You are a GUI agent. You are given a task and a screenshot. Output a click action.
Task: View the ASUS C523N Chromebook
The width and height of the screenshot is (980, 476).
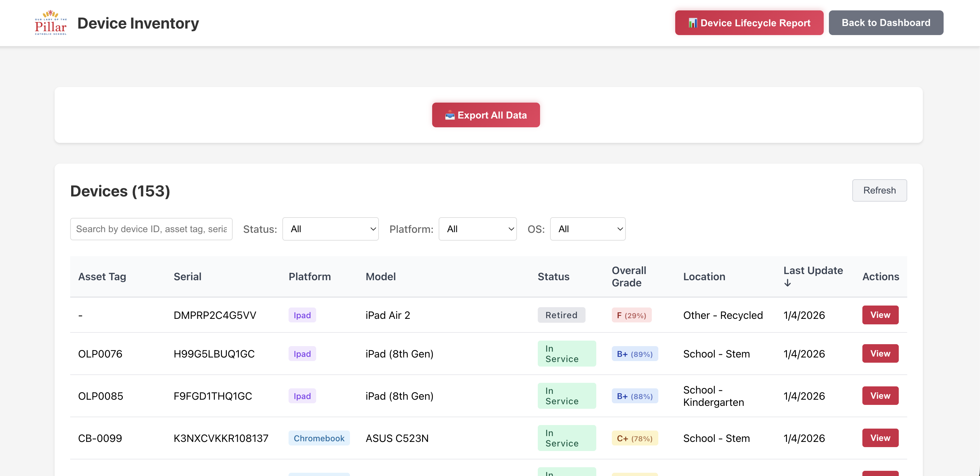[x=880, y=438]
